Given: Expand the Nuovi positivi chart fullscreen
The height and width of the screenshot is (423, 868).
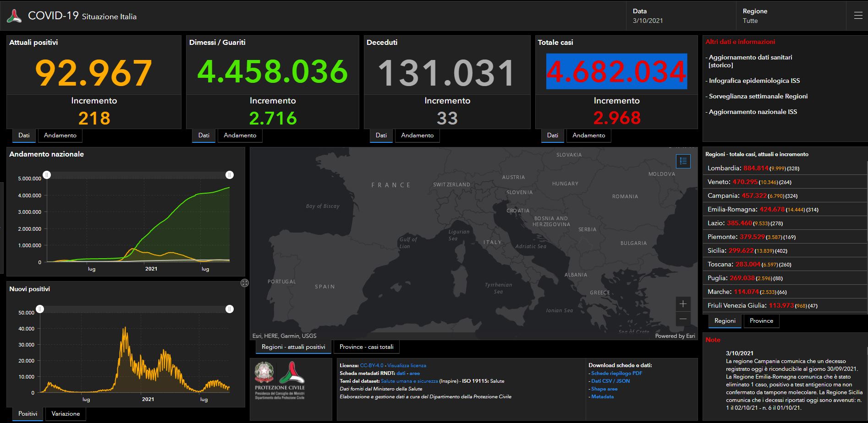Looking at the screenshot, I should (245, 283).
